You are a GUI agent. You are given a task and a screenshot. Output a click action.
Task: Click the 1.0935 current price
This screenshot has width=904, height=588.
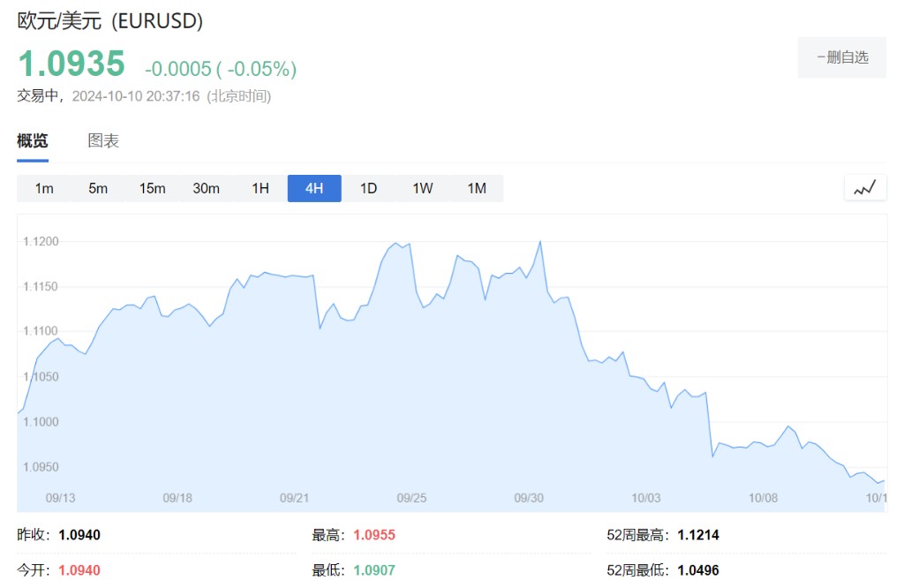click(72, 64)
